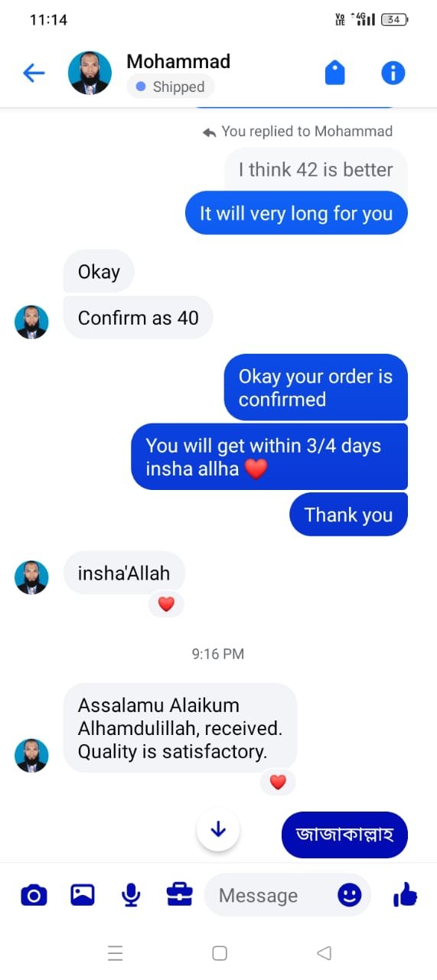Open the briefcase business tools icon
Image resolution: width=437 pixels, height=980 pixels.
point(179,894)
